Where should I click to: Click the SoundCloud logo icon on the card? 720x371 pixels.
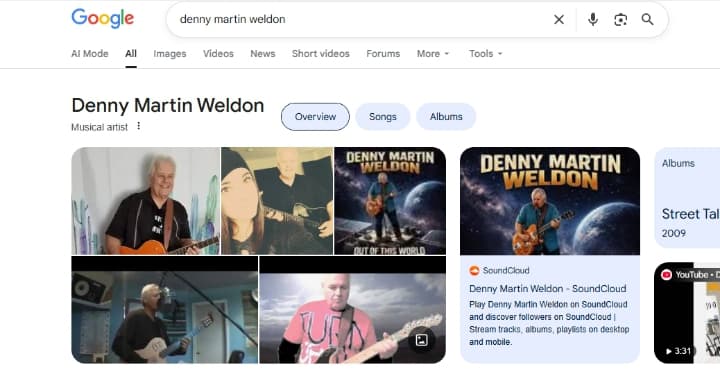474,270
